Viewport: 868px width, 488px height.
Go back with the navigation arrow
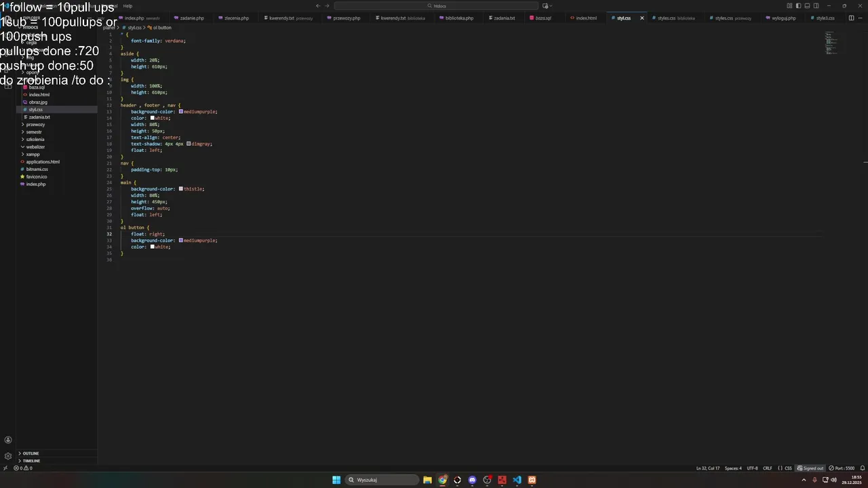point(317,5)
